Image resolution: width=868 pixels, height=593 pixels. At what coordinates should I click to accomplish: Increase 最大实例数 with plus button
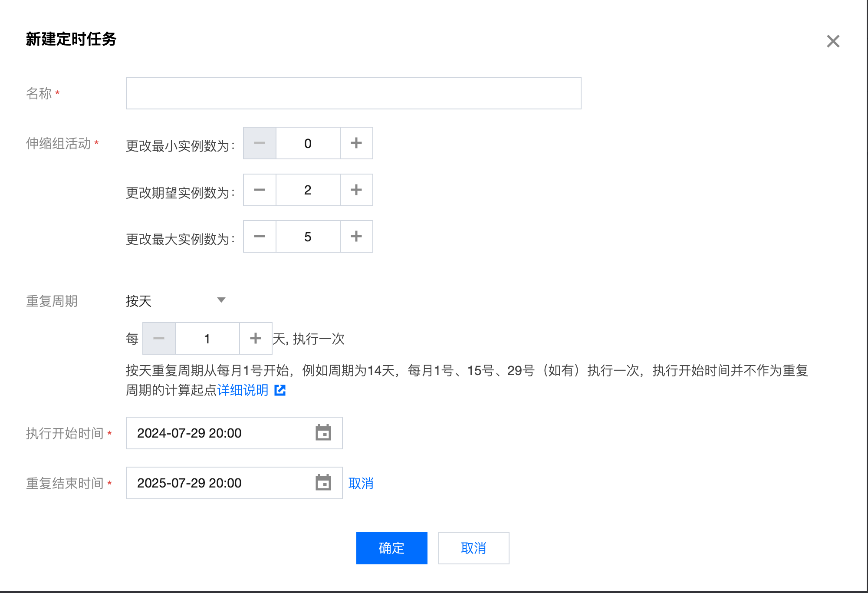(x=356, y=237)
